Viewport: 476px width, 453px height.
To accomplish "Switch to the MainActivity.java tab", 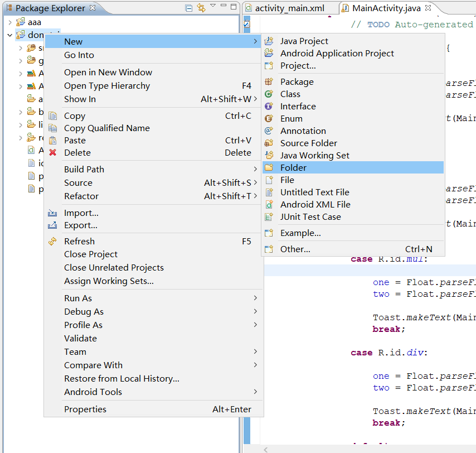I will pyautogui.click(x=386, y=8).
